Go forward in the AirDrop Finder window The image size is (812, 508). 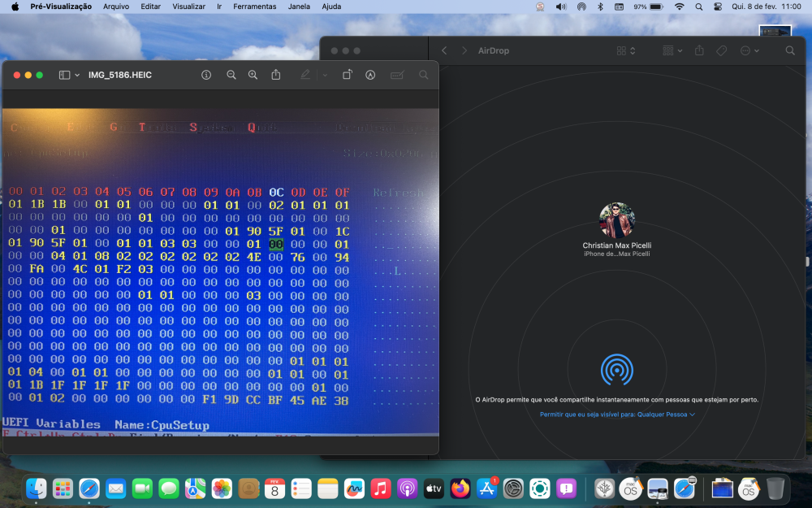point(464,50)
